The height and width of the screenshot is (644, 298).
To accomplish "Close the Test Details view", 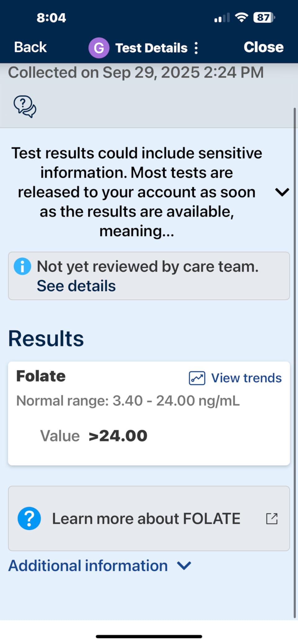I will click(x=264, y=47).
